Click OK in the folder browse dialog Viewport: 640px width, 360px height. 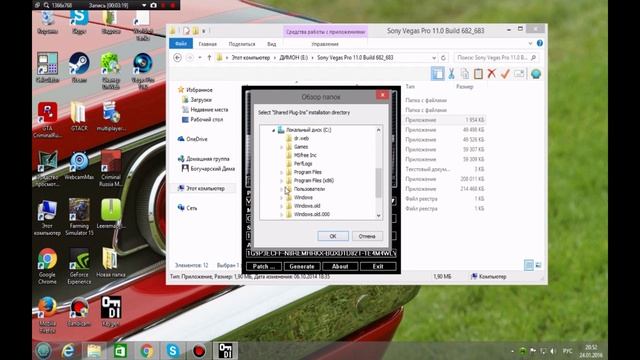point(333,236)
